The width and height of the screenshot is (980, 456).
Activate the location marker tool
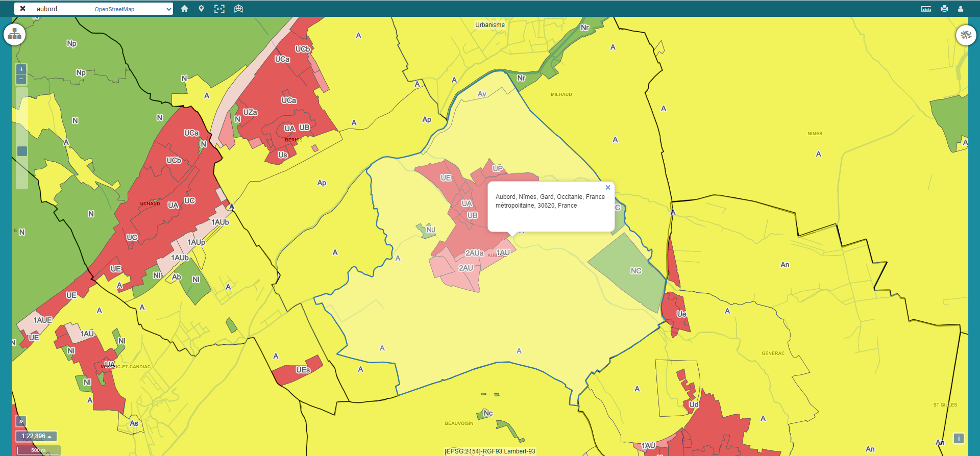click(202, 9)
